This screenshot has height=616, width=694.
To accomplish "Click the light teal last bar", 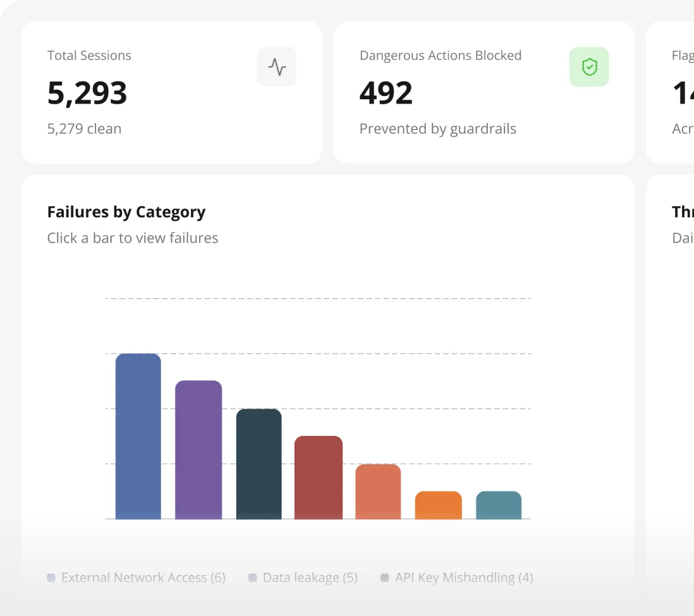I will pos(498,505).
